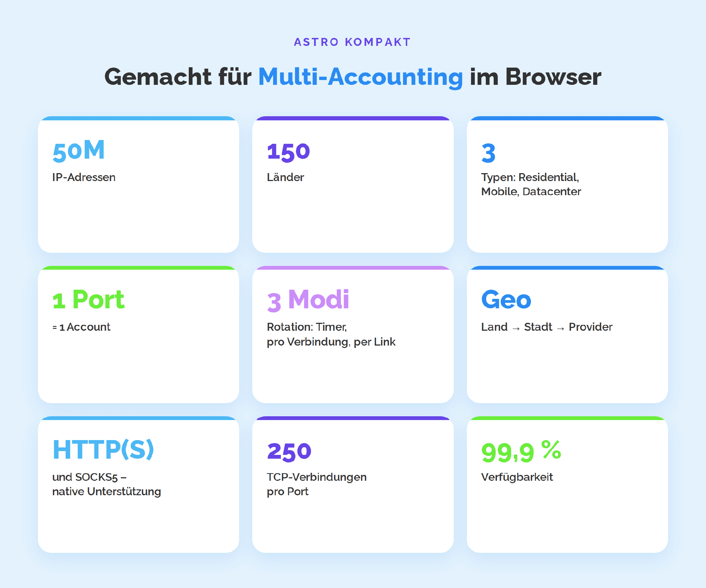Click the Länder label text

285,177
